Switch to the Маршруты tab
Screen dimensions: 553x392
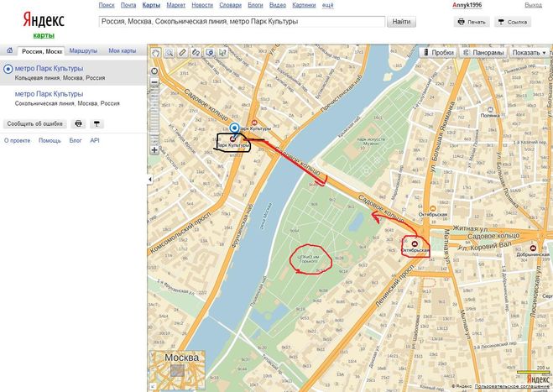tap(83, 51)
